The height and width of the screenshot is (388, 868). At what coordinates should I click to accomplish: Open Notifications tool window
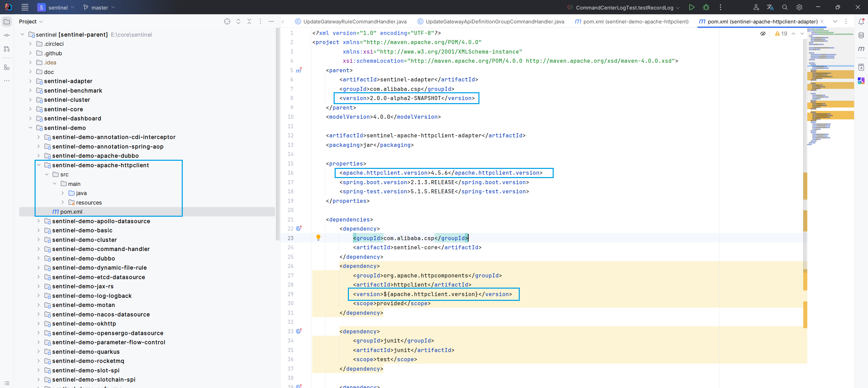(x=861, y=22)
